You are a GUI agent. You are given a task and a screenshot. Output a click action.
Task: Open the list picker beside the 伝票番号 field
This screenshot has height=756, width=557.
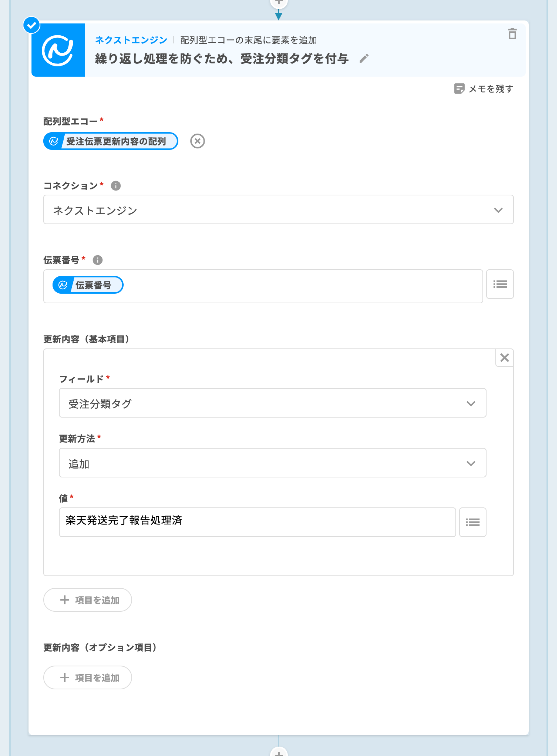pyautogui.click(x=500, y=284)
